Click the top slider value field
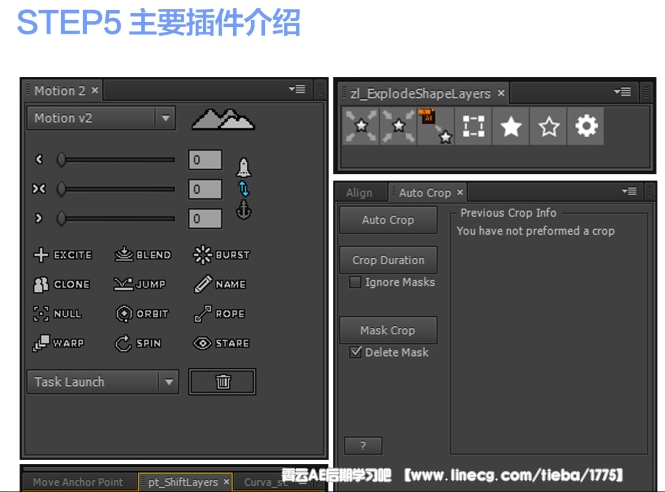665x492 pixels. (x=205, y=160)
